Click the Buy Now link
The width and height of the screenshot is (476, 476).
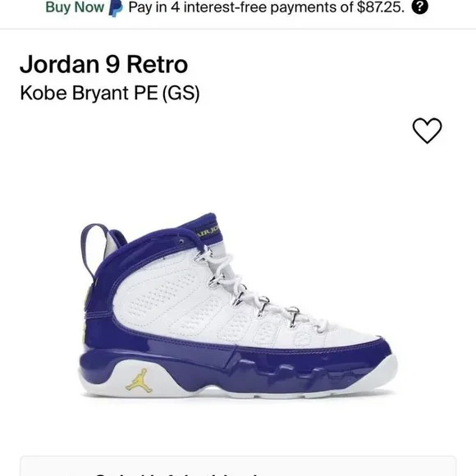point(75,7)
